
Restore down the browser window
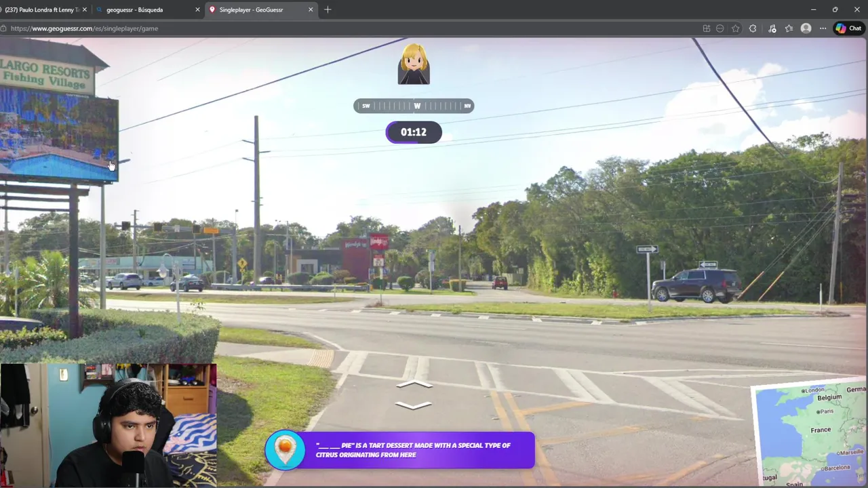(x=835, y=9)
